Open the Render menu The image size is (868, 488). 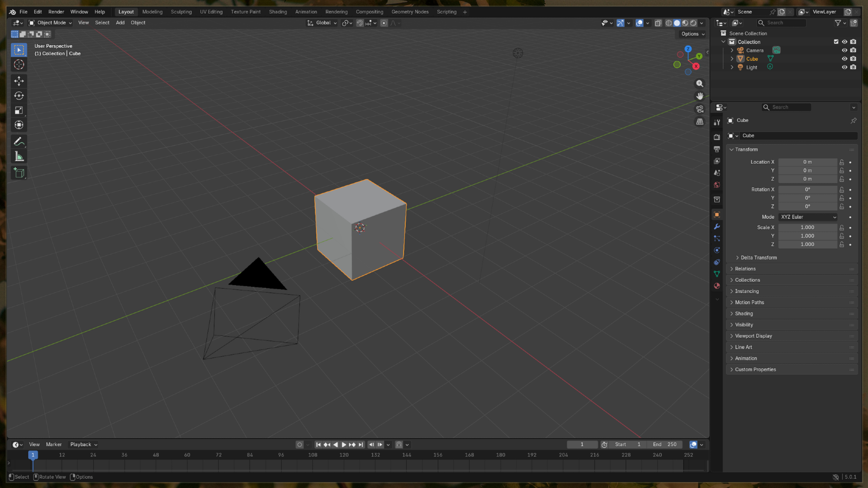point(56,12)
